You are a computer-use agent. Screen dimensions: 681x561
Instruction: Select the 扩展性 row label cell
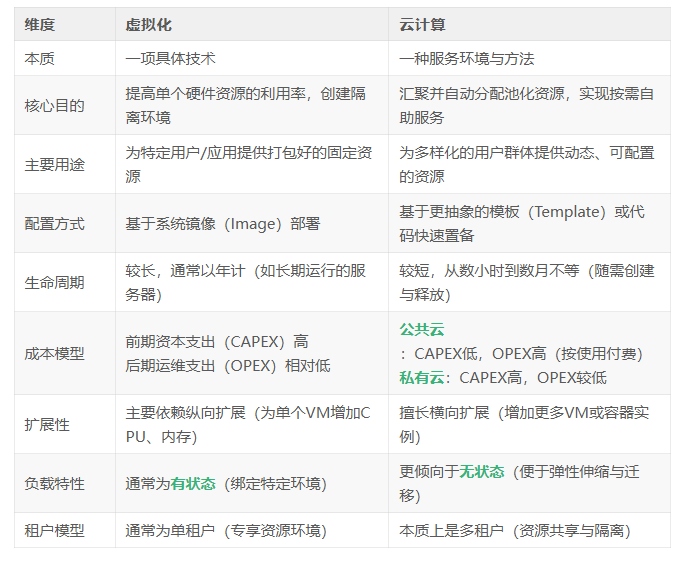[x=47, y=424]
